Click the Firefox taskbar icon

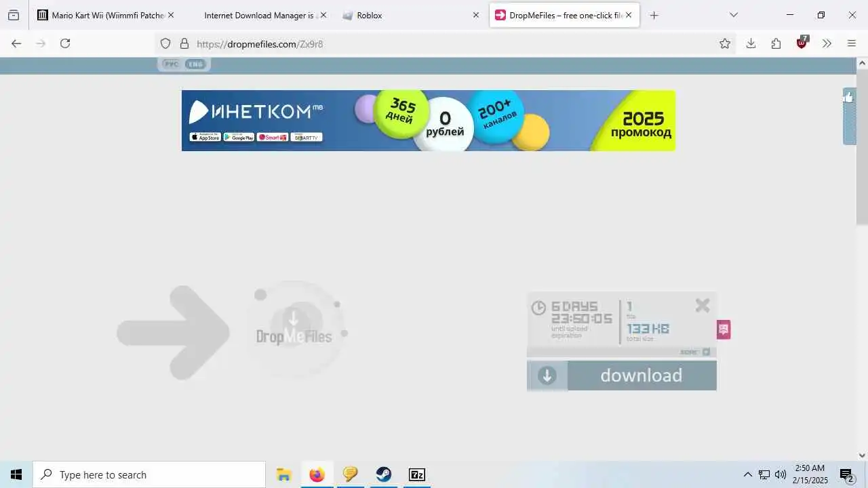pos(317,474)
